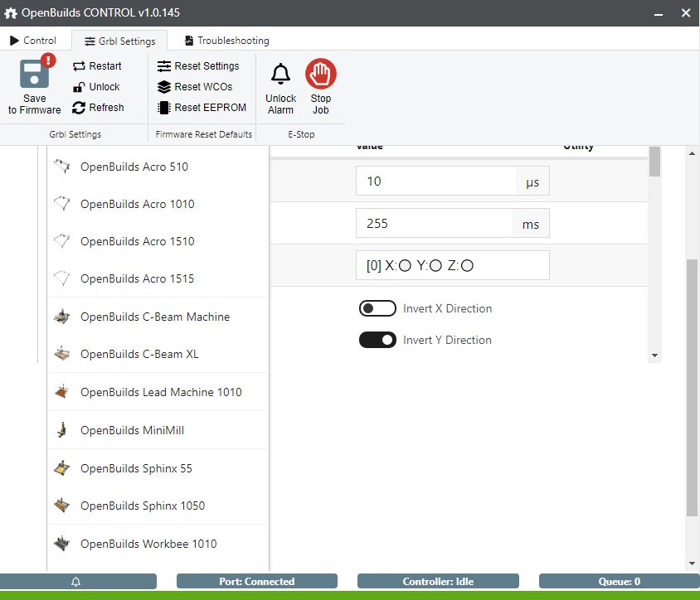
Task: Minimize the OpenBuilds CONTROL window
Action: tap(658, 13)
